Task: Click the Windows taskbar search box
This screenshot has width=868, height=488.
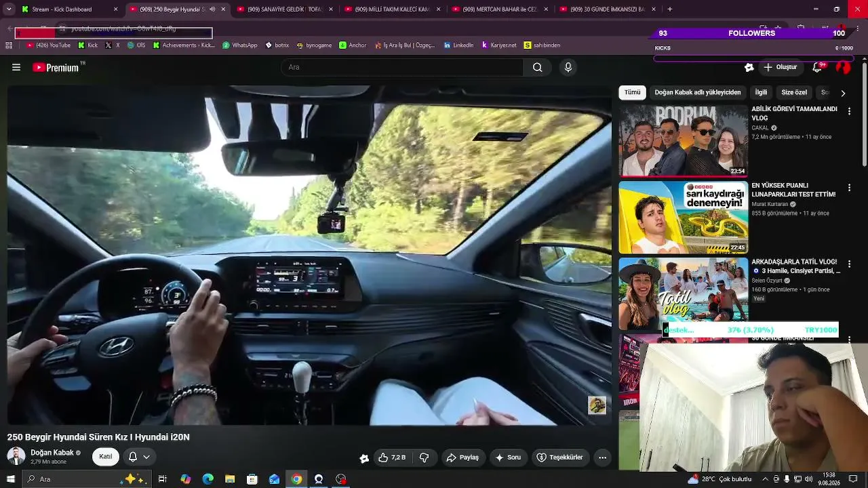Action: [x=85, y=479]
